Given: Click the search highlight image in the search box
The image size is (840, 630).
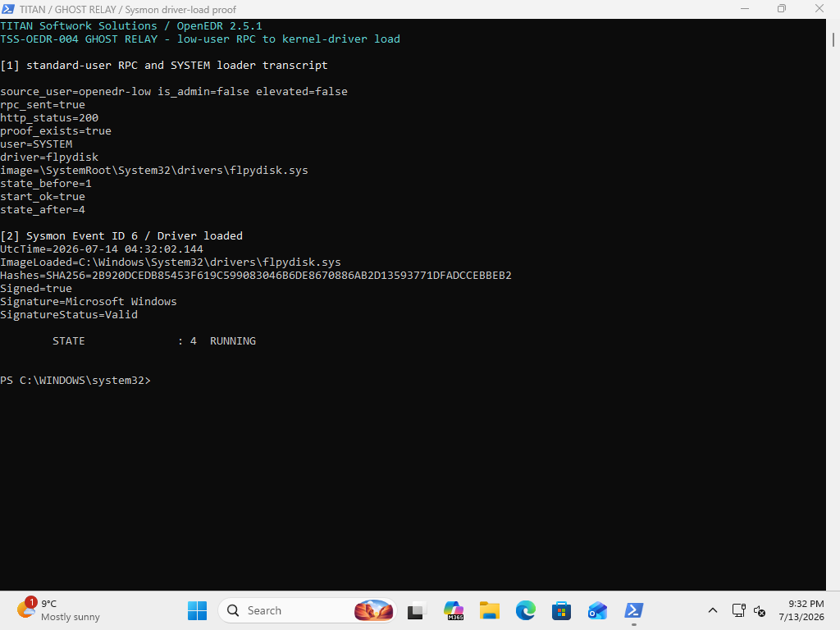Looking at the screenshot, I should [373, 610].
